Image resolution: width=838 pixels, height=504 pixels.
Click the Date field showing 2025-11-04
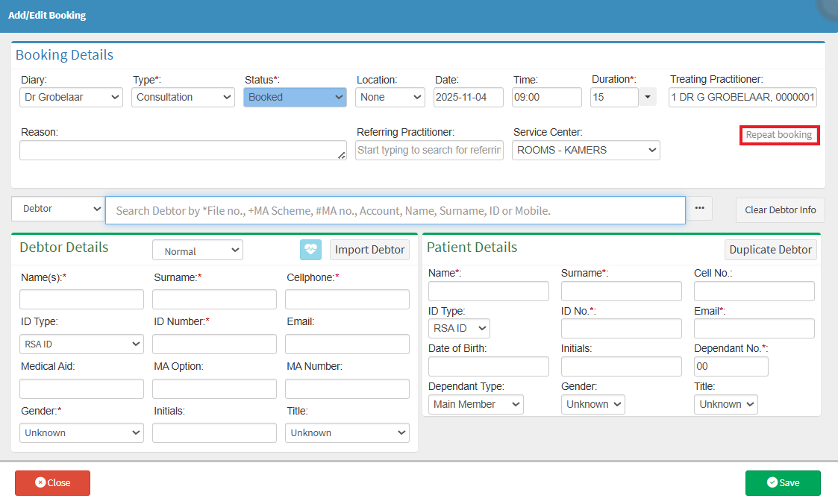coord(468,97)
